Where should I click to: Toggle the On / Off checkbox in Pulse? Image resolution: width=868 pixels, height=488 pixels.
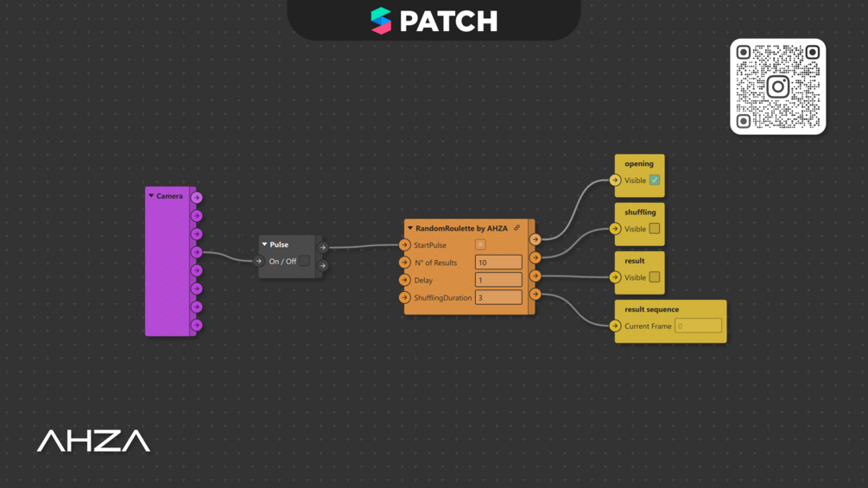click(x=305, y=261)
